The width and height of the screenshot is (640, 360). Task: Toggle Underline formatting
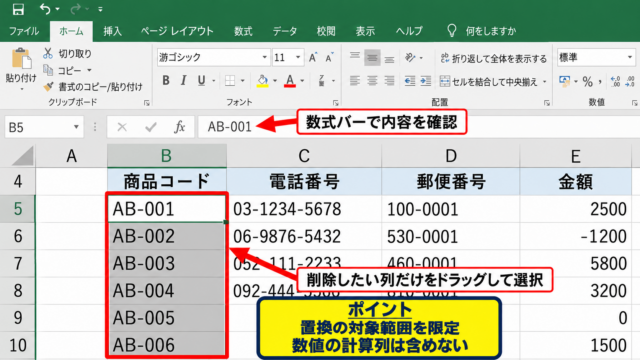pyautogui.click(x=201, y=81)
